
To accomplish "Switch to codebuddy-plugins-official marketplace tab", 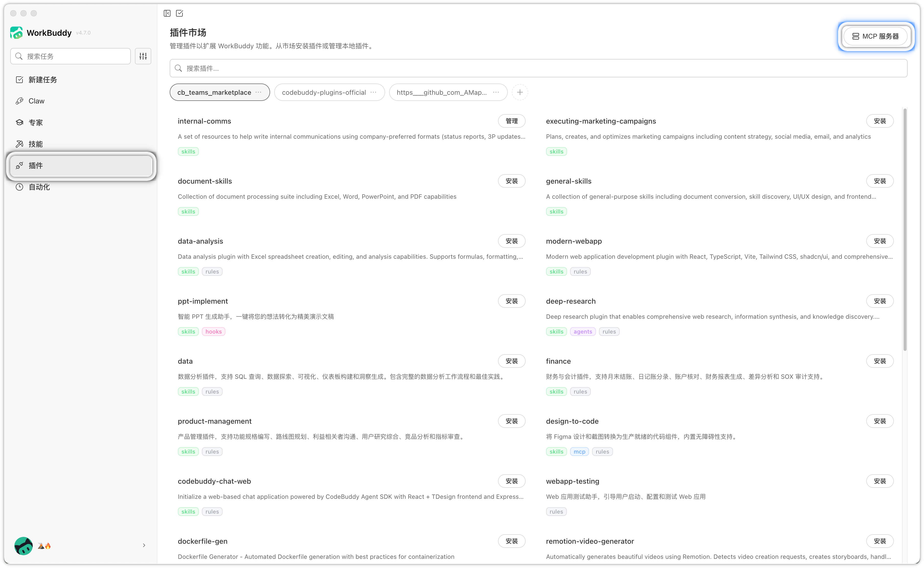I will [x=324, y=92].
